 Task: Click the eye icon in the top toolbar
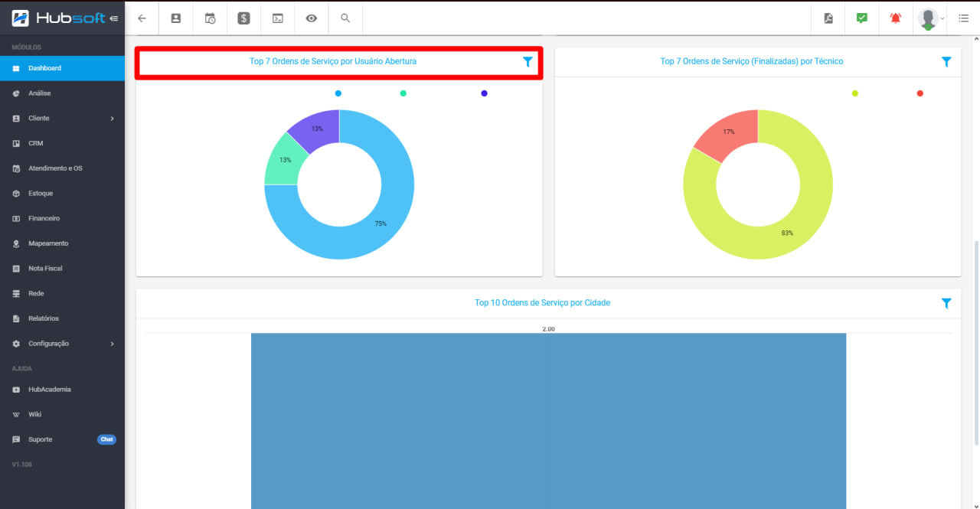(x=312, y=18)
